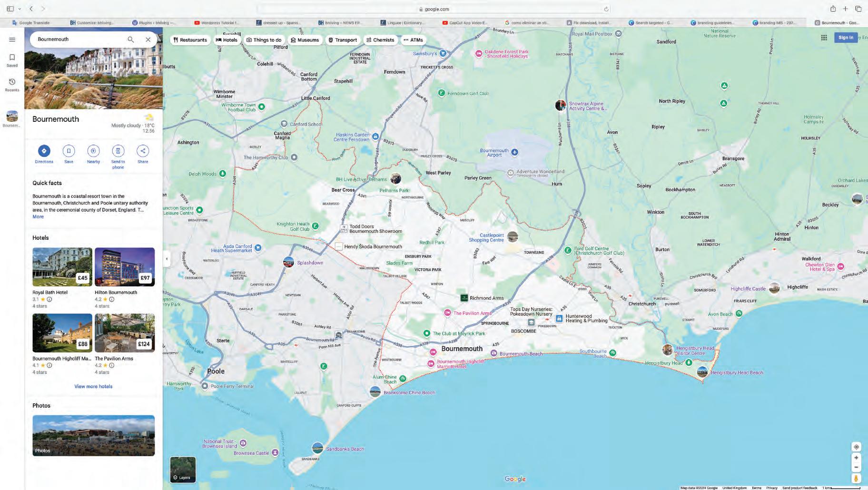Click the Bournemouth Airport map marker
The image size is (868, 490).
click(x=514, y=152)
